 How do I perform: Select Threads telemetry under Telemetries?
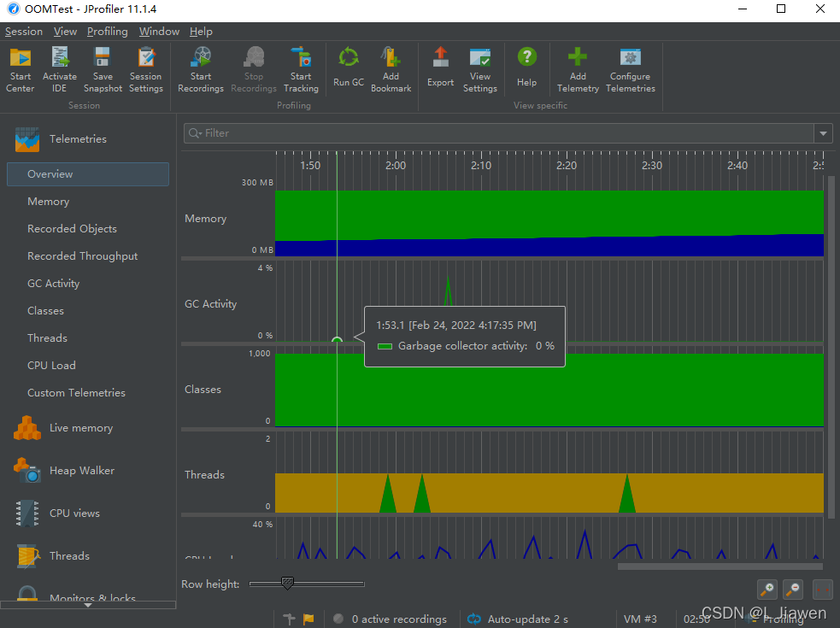(47, 338)
